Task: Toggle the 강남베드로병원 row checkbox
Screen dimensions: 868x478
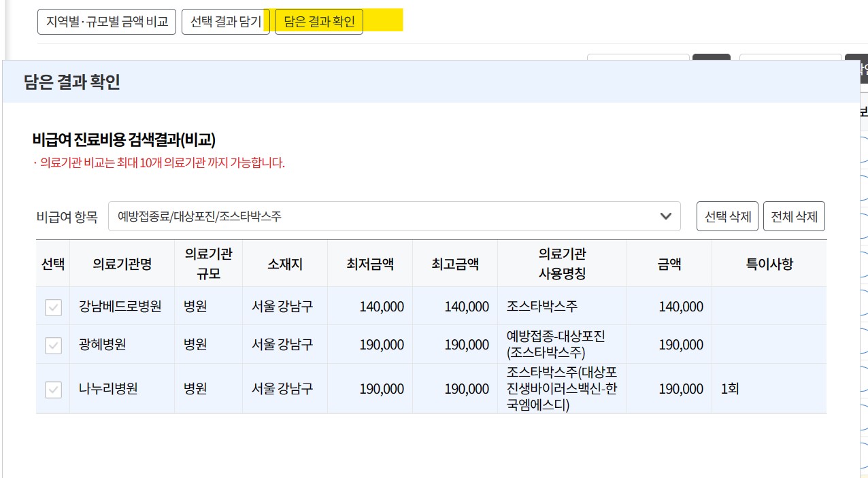Action: point(53,306)
